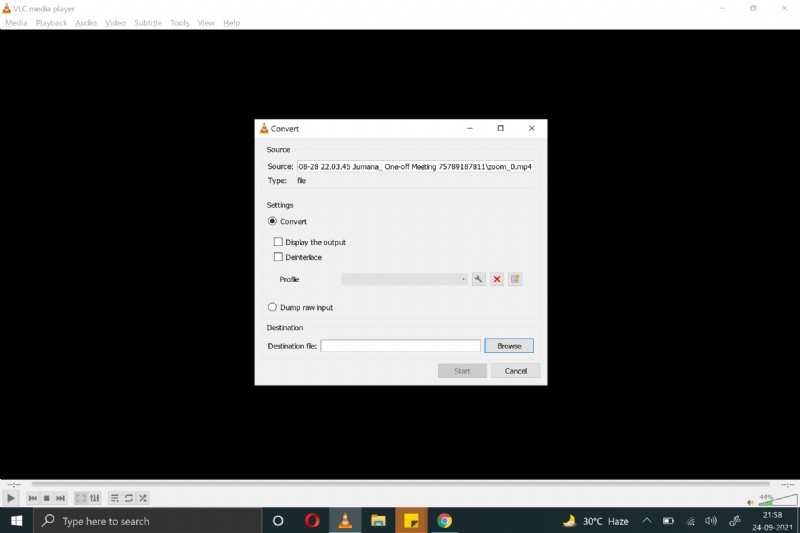Open the Playback menu
800x533 pixels.
(52, 23)
